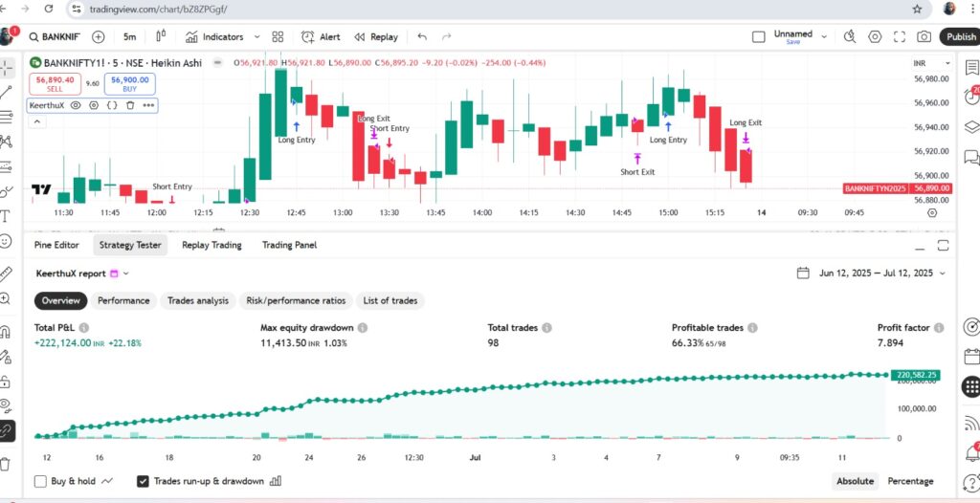This screenshot has height=503, width=980.
Task: Open the 5m timeframe dropdown
Action: tap(129, 37)
